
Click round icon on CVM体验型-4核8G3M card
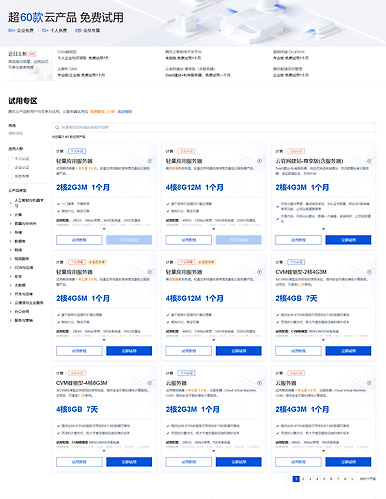click(x=150, y=383)
